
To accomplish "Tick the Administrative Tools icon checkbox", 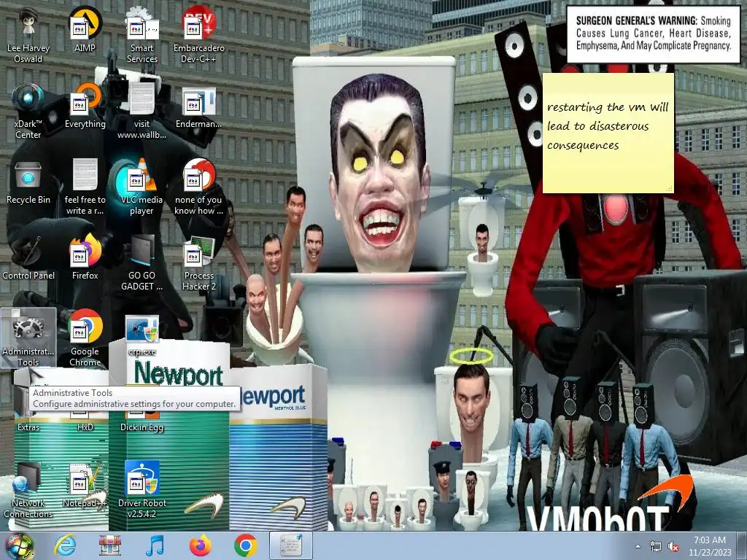I will pos(16,313).
